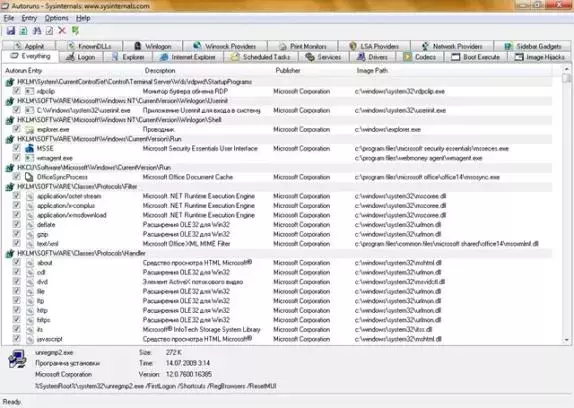The width and height of the screenshot is (574, 408).
Task: Switch to the Services tab
Action: tap(324, 57)
